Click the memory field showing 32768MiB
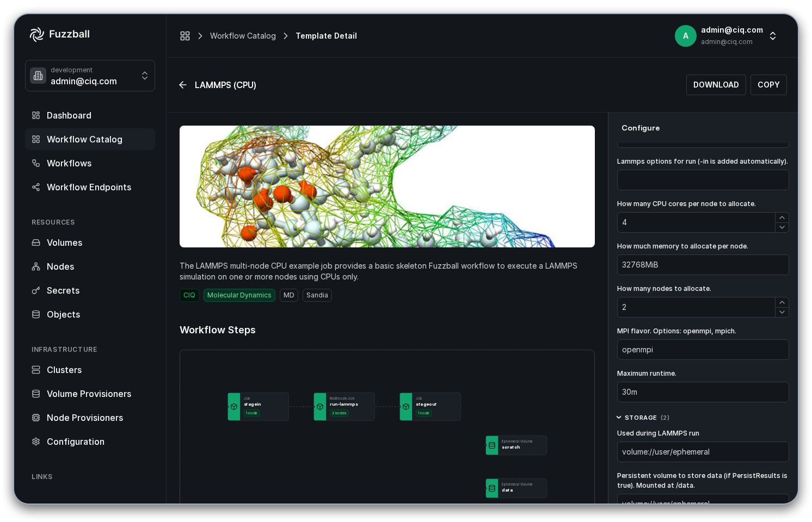The height and width of the screenshot is (522, 812). tap(703, 265)
